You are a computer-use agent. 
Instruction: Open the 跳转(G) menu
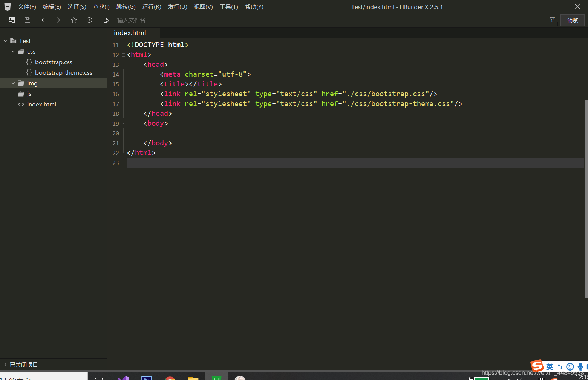coord(126,7)
